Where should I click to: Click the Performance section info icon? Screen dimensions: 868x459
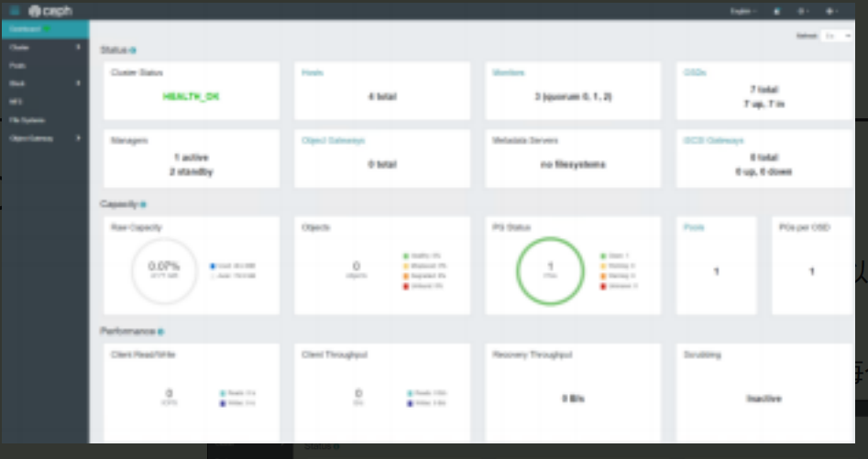[160, 332]
